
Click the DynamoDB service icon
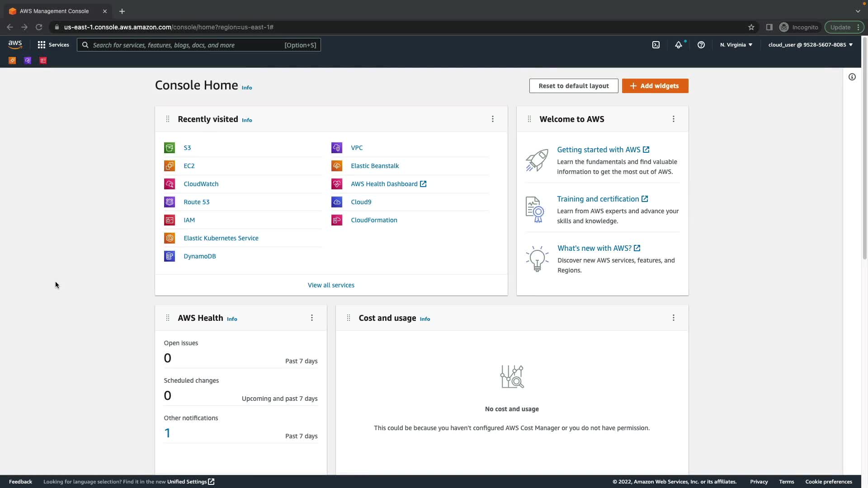coord(170,256)
